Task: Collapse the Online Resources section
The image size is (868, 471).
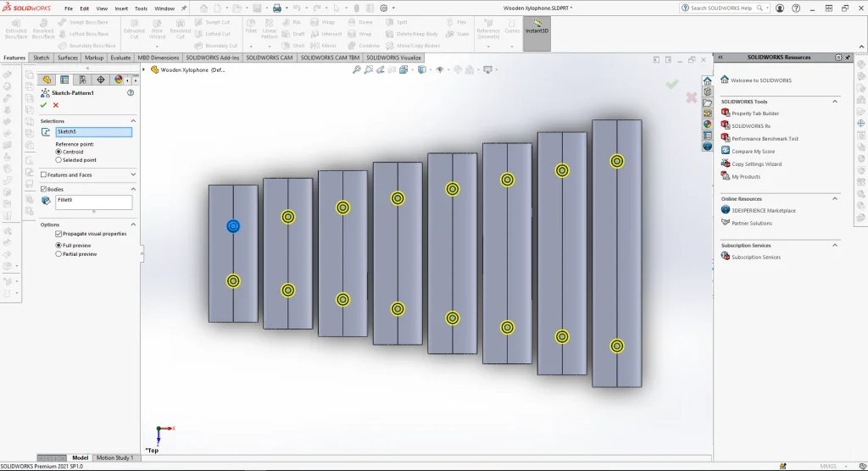Action: point(835,198)
